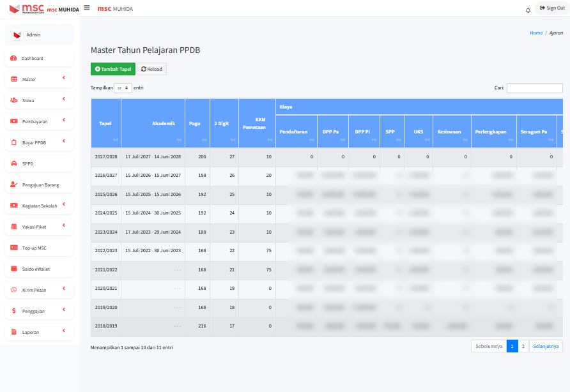Open the Tampilkan entries dropdown
Screen dimensions: 570x392
[123, 87]
